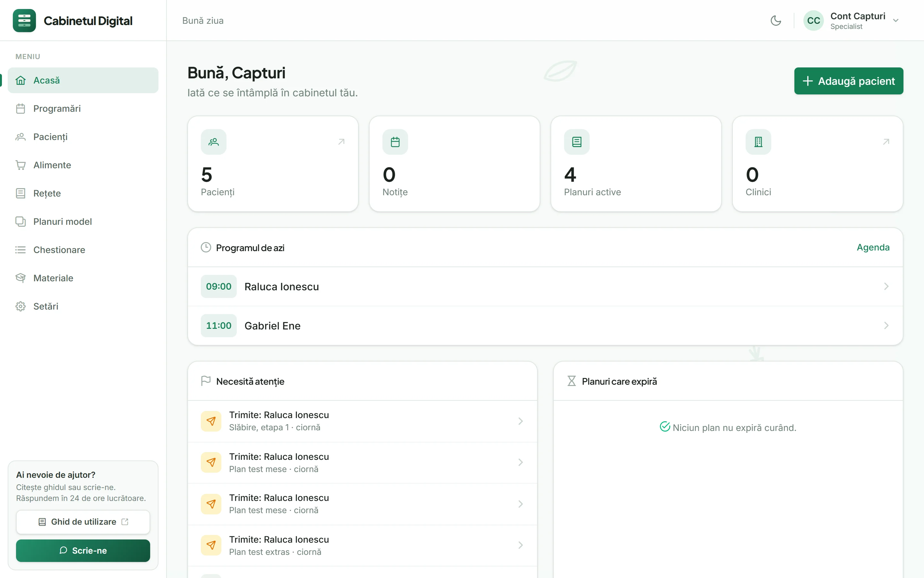Open the Agenda link
Image resolution: width=924 pixels, height=578 pixels.
[x=873, y=248]
